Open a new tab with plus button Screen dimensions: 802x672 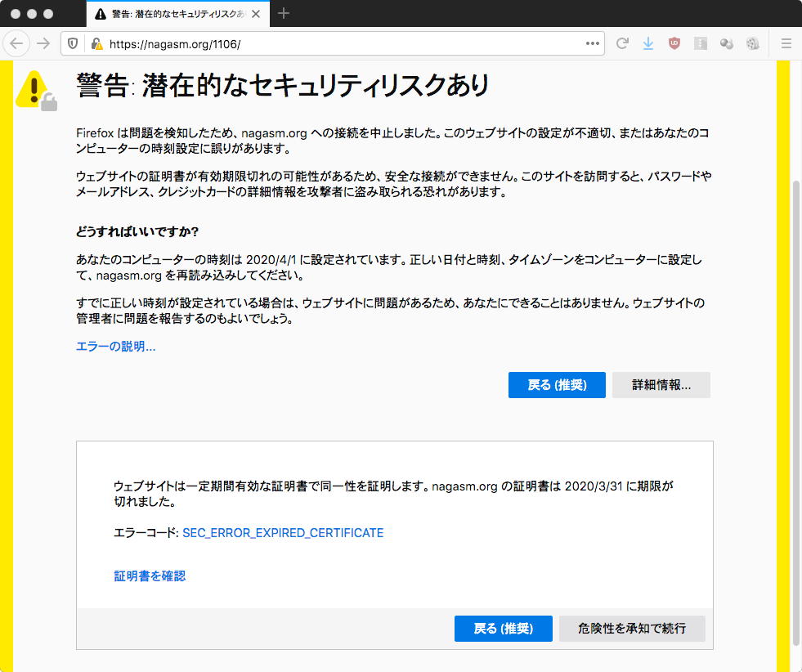tap(284, 14)
